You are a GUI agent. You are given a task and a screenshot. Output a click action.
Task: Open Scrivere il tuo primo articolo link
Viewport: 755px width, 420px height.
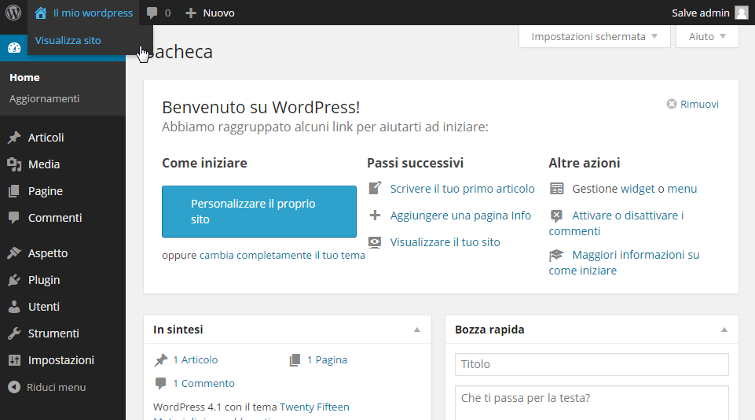(462, 189)
